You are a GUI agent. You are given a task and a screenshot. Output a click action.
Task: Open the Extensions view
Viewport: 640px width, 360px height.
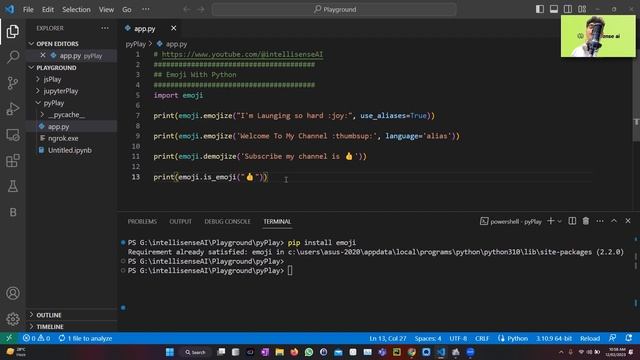coord(13,160)
